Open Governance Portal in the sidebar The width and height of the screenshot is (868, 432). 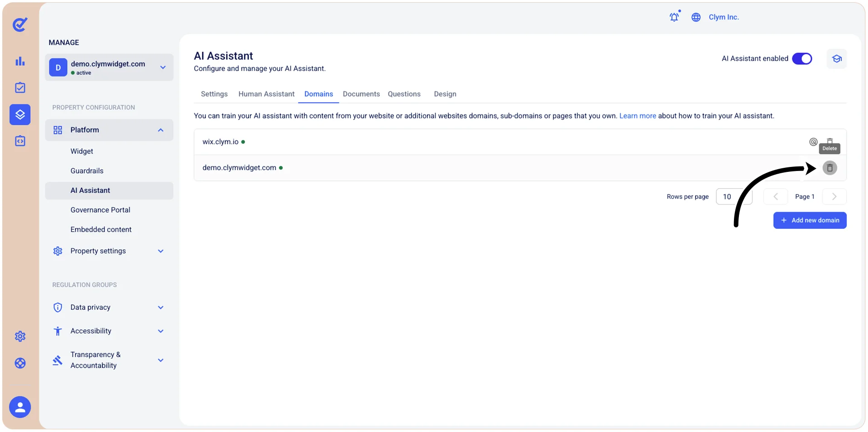tap(101, 210)
